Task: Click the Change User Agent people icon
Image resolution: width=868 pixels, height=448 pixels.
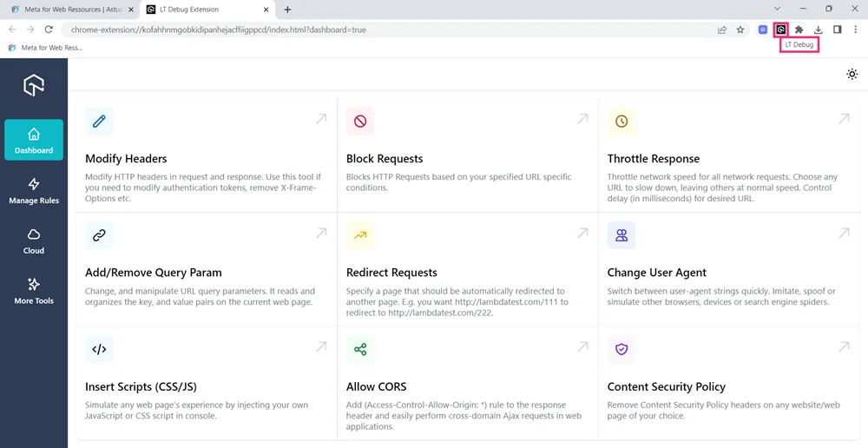Action: coord(621,235)
